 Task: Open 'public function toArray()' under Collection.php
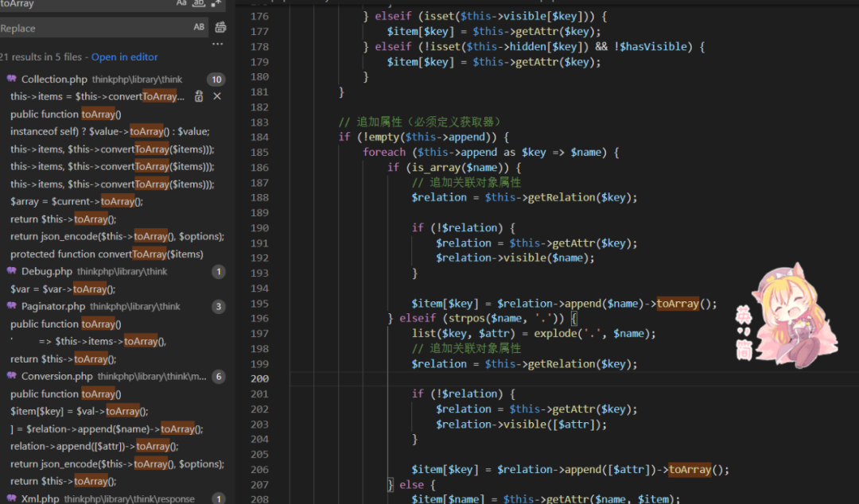point(66,114)
